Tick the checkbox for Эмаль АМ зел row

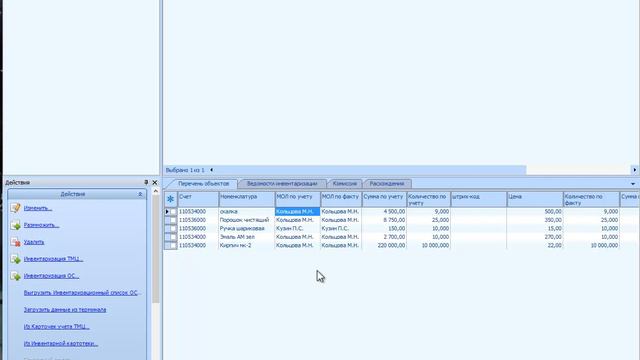click(173, 237)
